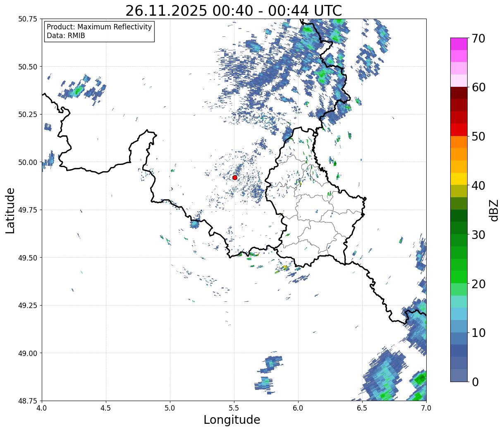
Task: Click the colorbar tick label '60'
Action: (478, 87)
